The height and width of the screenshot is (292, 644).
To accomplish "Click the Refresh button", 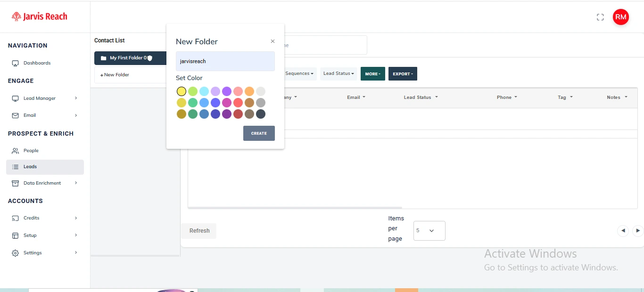I will 199,231.
